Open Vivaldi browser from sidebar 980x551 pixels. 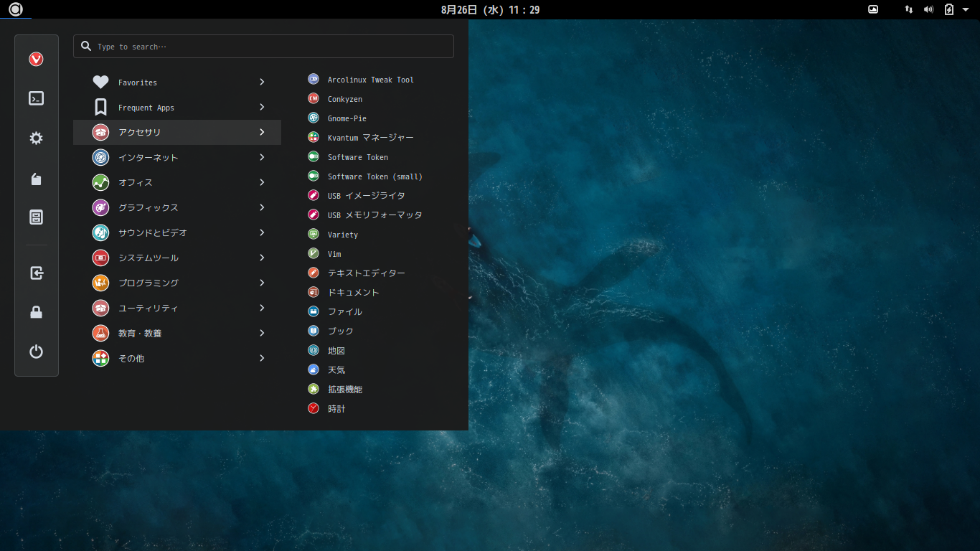pos(36,60)
